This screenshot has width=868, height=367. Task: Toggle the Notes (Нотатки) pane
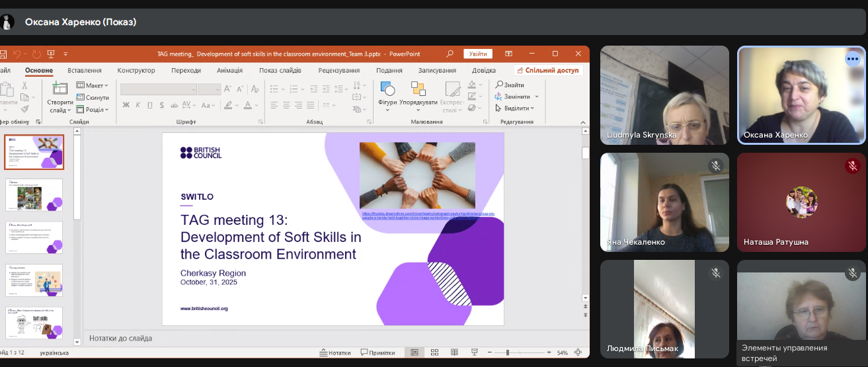335,352
